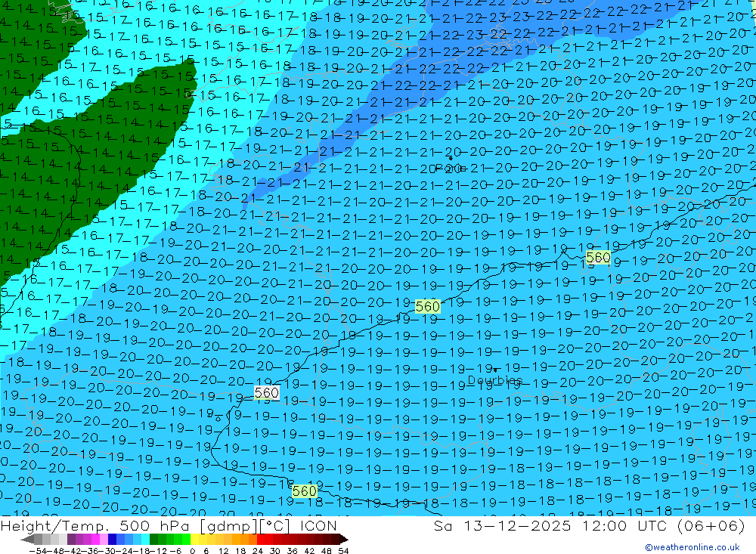756x554 pixels.
Task: Click the Dourbies city label
Action: [495, 380]
